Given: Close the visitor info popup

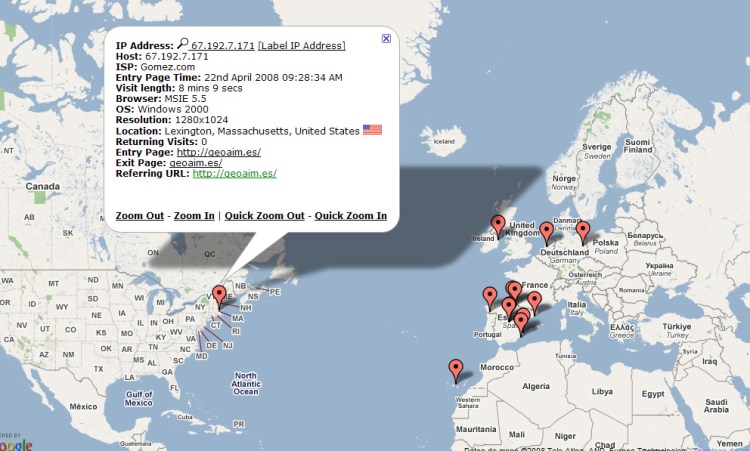Looking at the screenshot, I should 386,38.
